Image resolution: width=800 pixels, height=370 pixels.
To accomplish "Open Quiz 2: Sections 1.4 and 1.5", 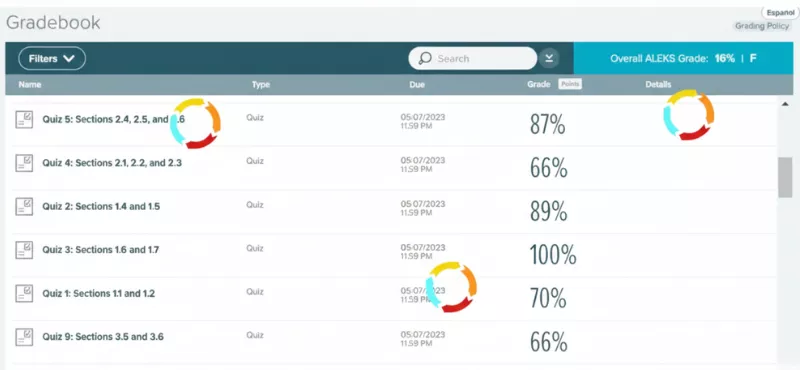I will [101, 207].
